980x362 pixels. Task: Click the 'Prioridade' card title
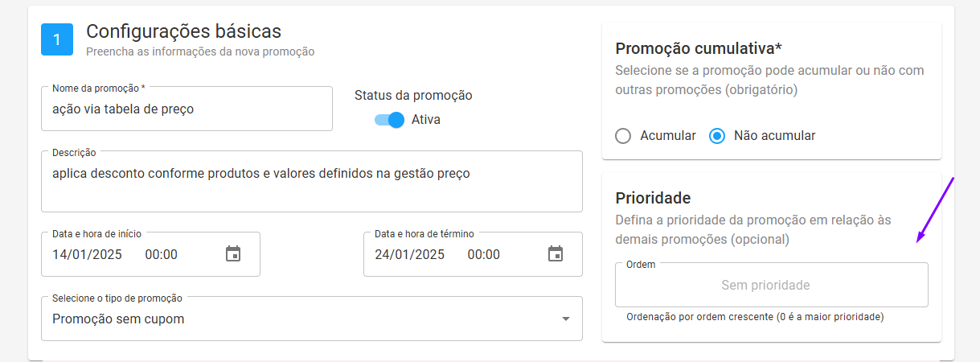[654, 198]
